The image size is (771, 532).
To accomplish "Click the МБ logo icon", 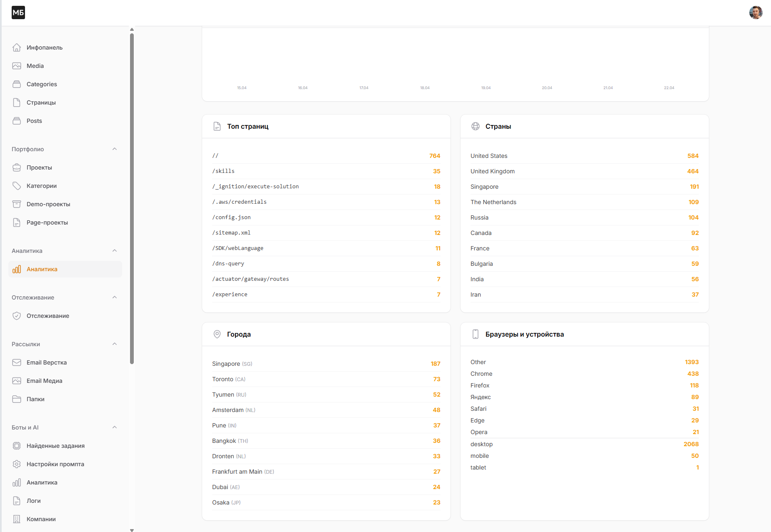I will [18, 12].
